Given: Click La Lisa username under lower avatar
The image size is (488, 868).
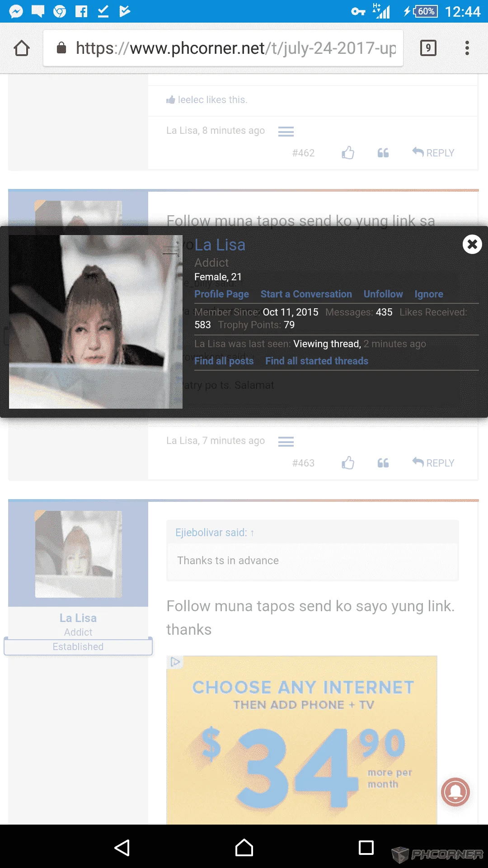Looking at the screenshot, I should [x=78, y=618].
